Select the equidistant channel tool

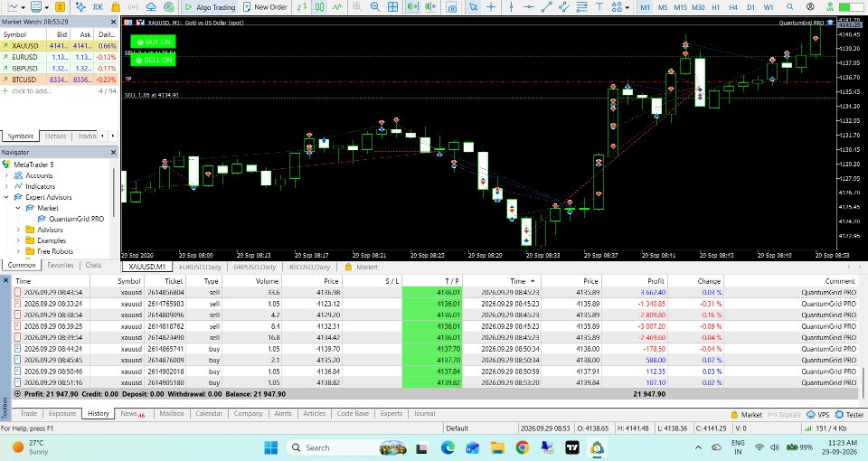[x=564, y=7]
